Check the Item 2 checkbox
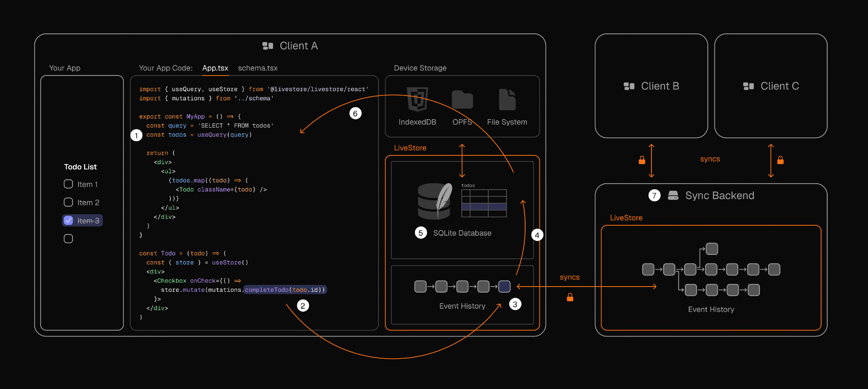Image resolution: width=868 pixels, height=389 pixels. (68, 202)
